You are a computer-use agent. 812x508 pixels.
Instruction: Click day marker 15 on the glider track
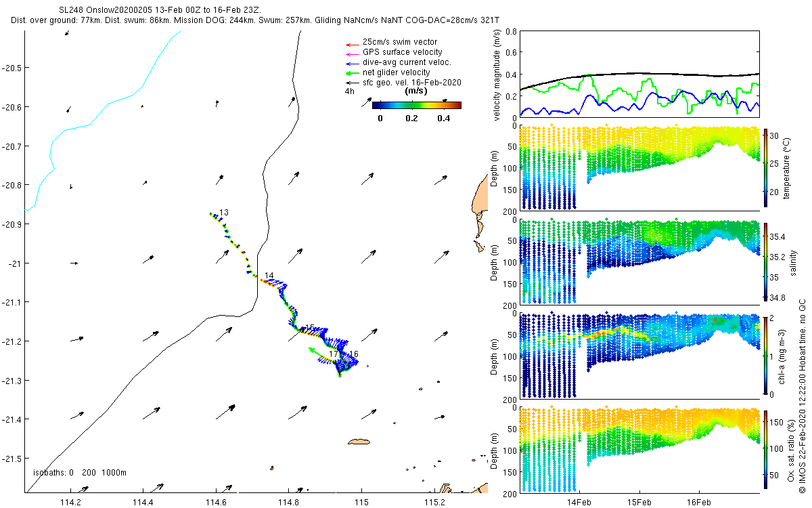pos(310,328)
